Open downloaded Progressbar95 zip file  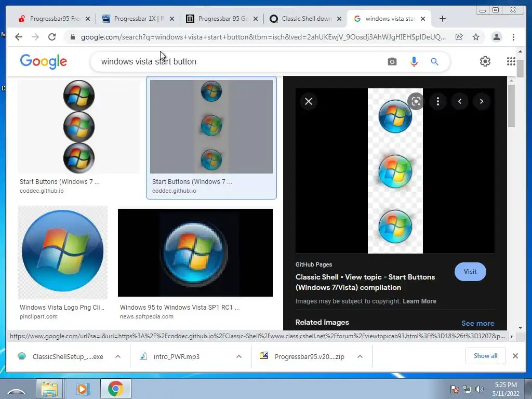click(x=302, y=356)
